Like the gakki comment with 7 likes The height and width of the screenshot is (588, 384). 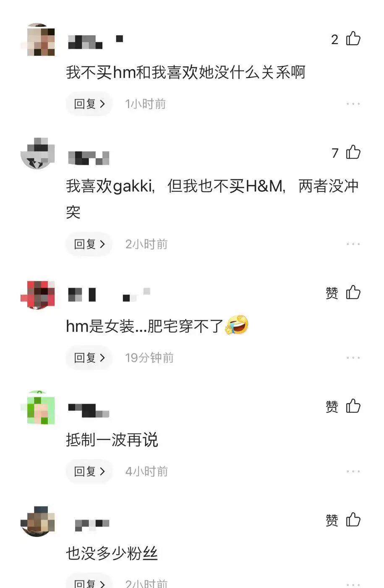click(x=353, y=152)
